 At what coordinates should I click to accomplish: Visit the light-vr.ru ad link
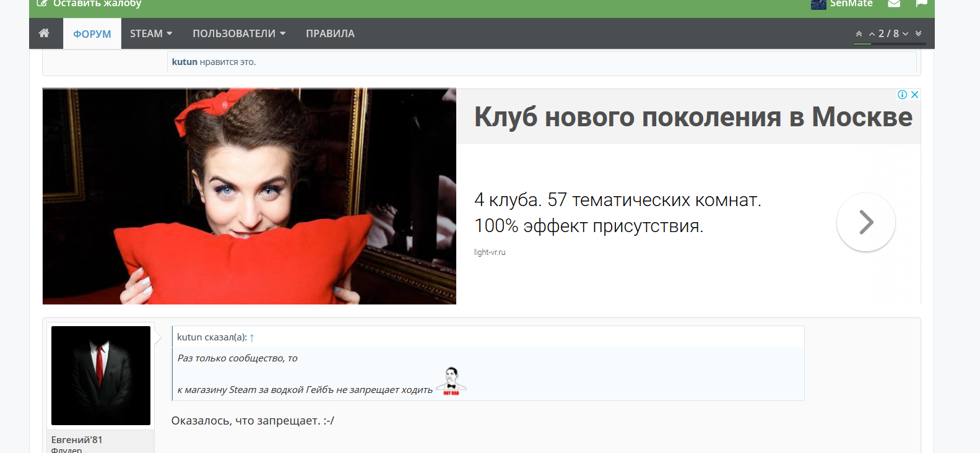click(490, 252)
